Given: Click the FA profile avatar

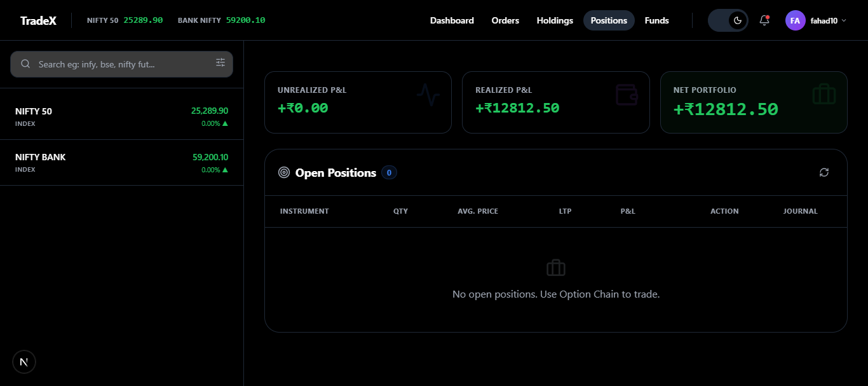Looking at the screenshot, I should (795, 20).
